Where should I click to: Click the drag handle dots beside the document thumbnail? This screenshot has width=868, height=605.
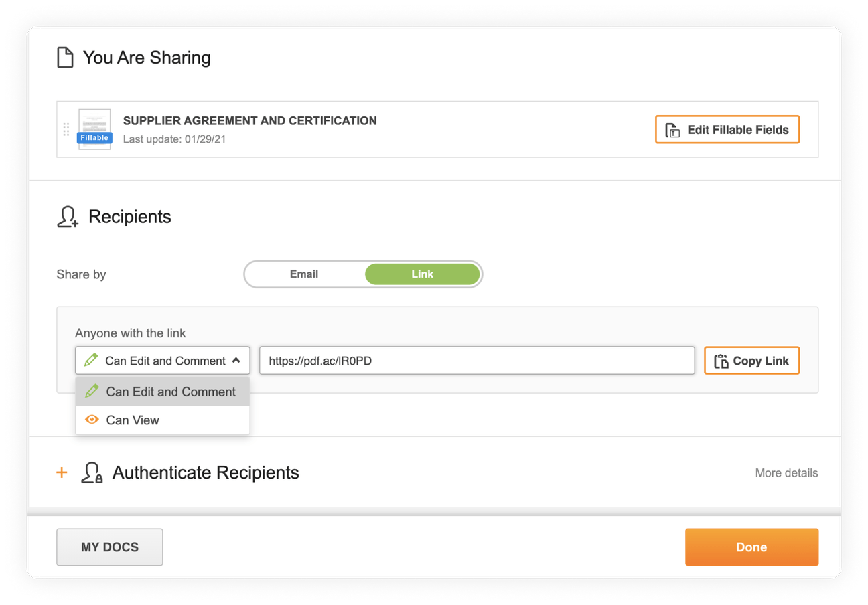(x=66, y=128)
